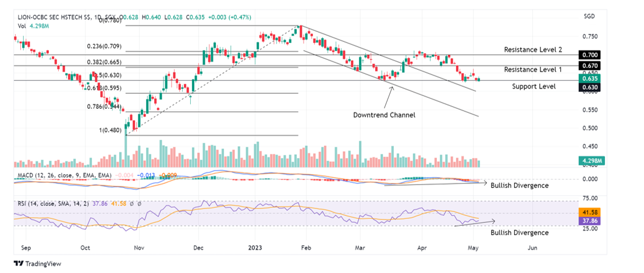Select the 0.236(0.709) Fibonacci level label
Image resolution: width=644 pixels, height=273 pixels.
104,46
